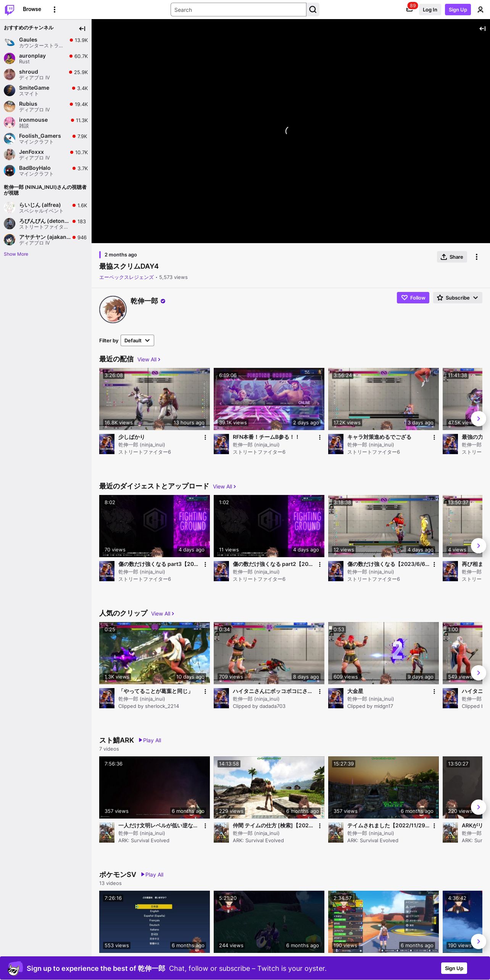Click Play All for スト鯖ARK
Image resolution: width=490 pixels, height=980 pixels.
click(150, 740)
